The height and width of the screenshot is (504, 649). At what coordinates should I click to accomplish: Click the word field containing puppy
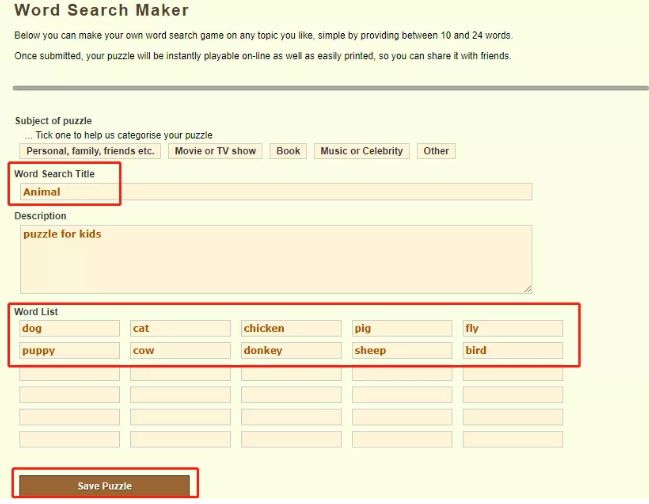(x=70, y=350)
